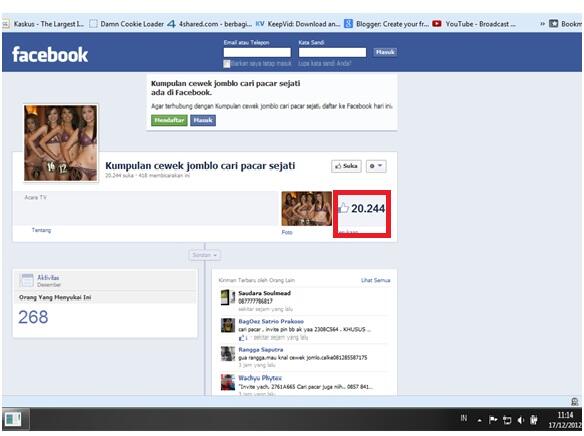Open BagOez Satrio Prakoso profile name

pyautogui.click(x=271, y=321)
